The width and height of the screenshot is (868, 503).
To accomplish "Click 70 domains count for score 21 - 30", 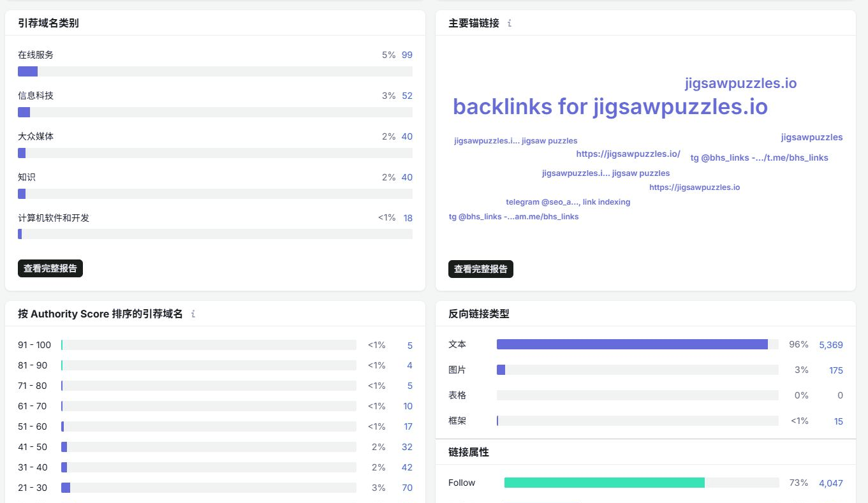I will (x=407, y=488).
